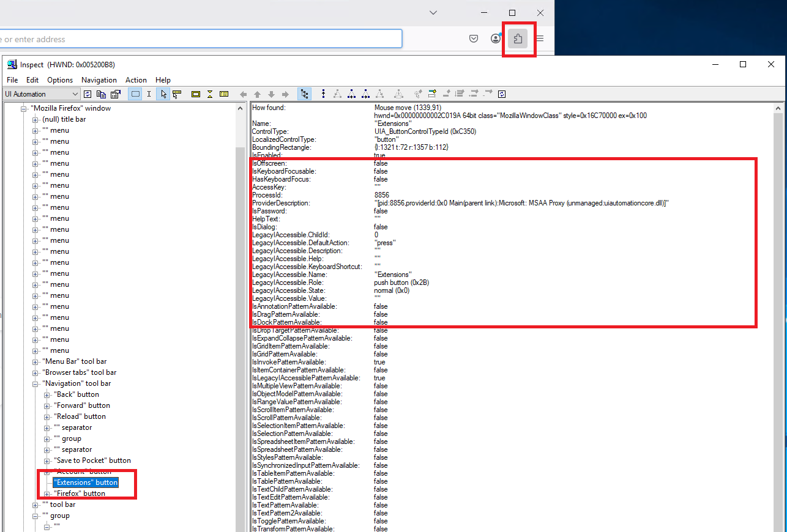The height and width of the screenshot is (532, 787).
Task: Click the "IsLegacyIAccessiblePatternAvailable:" label
Action: coord(306,378)
